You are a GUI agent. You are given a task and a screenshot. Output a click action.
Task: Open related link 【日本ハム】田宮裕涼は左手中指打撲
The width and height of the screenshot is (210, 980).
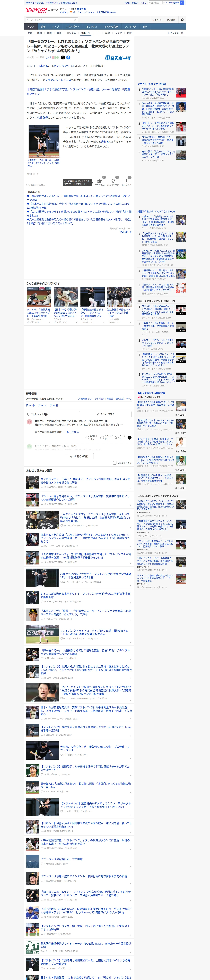pyautogui.click(x=78, y=206)
